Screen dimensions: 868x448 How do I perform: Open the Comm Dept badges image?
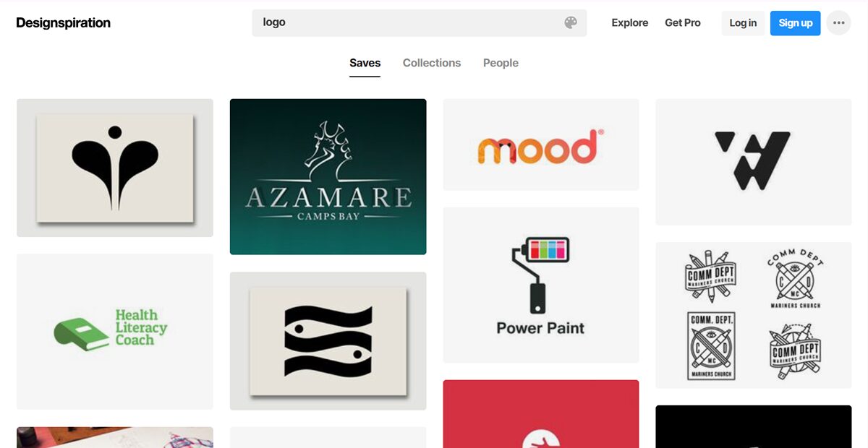[754, 315]
